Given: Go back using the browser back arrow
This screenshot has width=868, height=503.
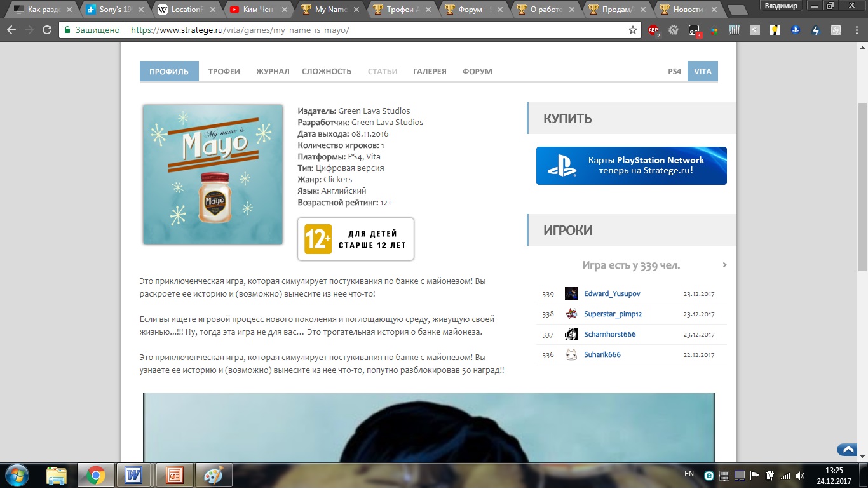Looking at the screenshot, I should click(11, 30).
